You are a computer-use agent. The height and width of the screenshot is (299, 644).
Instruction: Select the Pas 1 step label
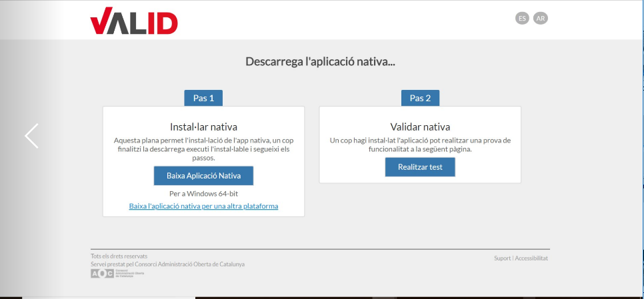point(203,98)
